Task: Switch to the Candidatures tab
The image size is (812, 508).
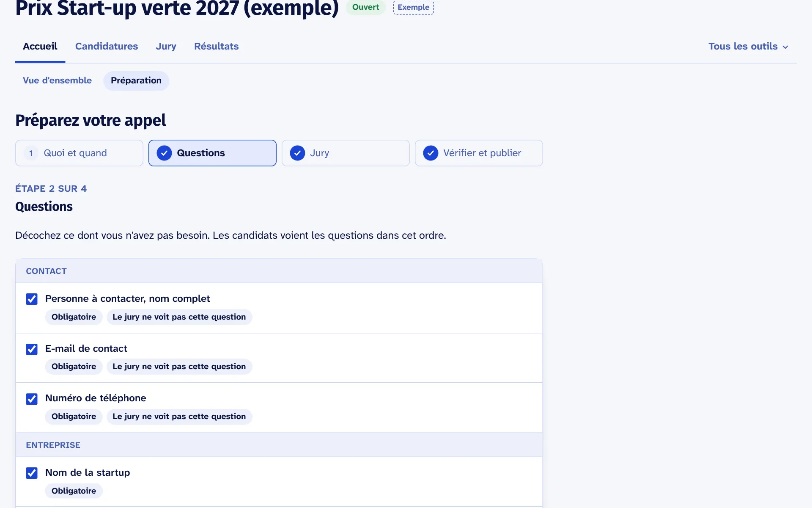Action: pos(107,46)
